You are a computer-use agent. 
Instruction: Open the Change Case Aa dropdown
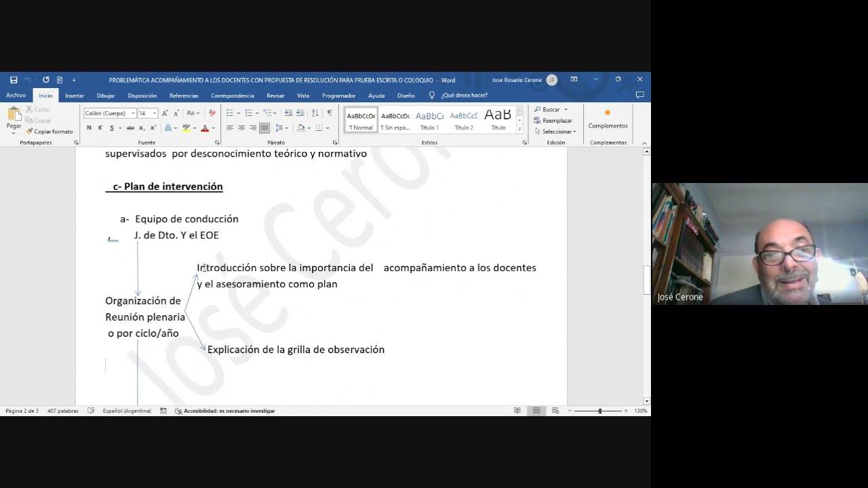click(193, 113)
